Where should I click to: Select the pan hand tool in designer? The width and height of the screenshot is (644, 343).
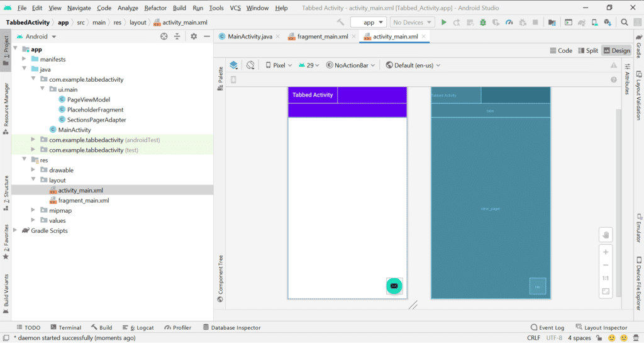(x=606, y=235)
